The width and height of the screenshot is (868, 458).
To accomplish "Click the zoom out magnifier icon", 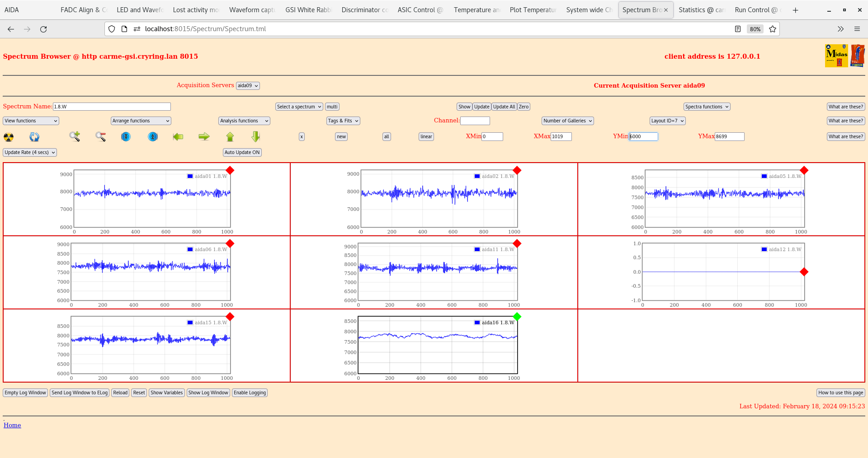I will 100,136.
